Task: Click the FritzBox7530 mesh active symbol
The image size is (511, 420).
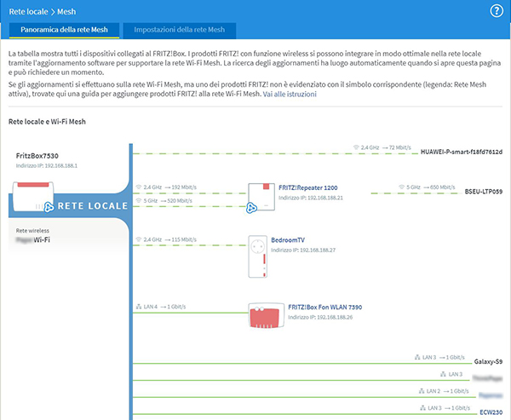Action: click(x=49, y=207)
